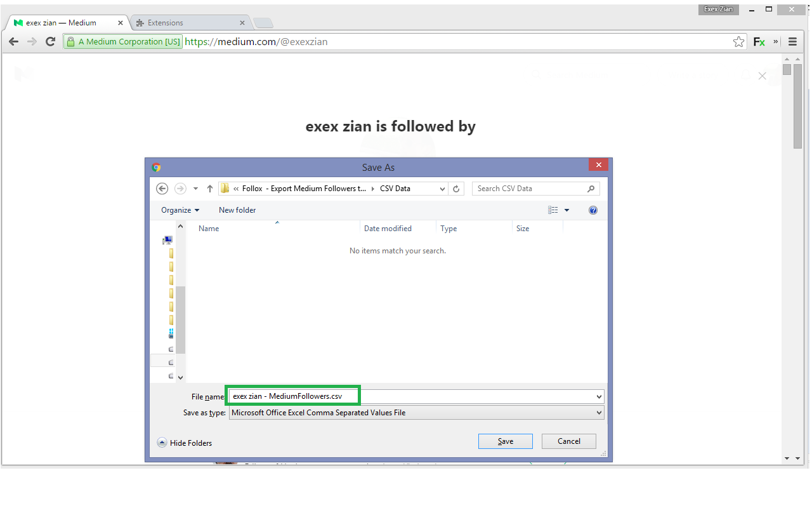The width and height of the screenshot is (812, 508).
Task: Click the A Medium Corporation security badge
Action: tap(123, 42)
